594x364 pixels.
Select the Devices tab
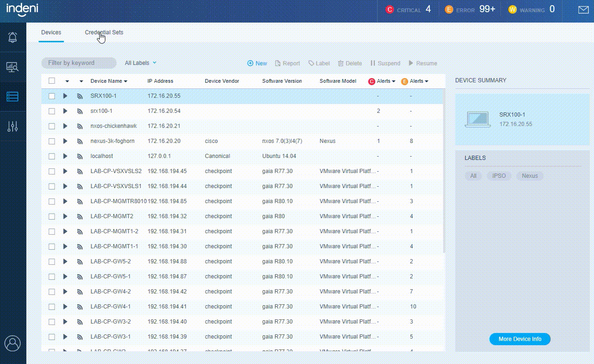tap(51, 32)
